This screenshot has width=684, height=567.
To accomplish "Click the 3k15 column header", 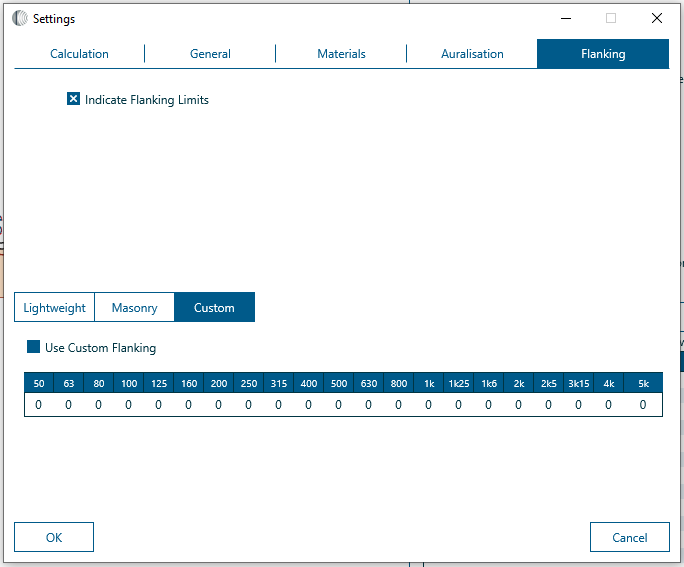I will pos(578,383).
